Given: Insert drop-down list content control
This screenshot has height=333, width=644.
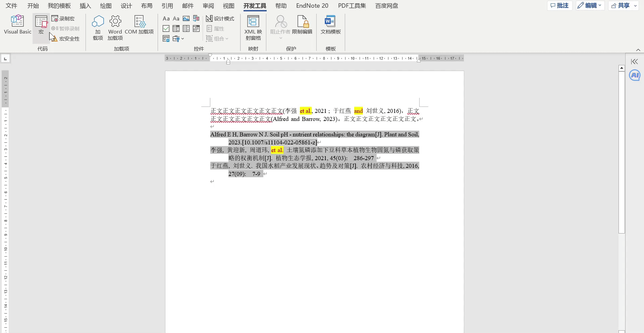Looking at the screenshot, I should [186, 28].
